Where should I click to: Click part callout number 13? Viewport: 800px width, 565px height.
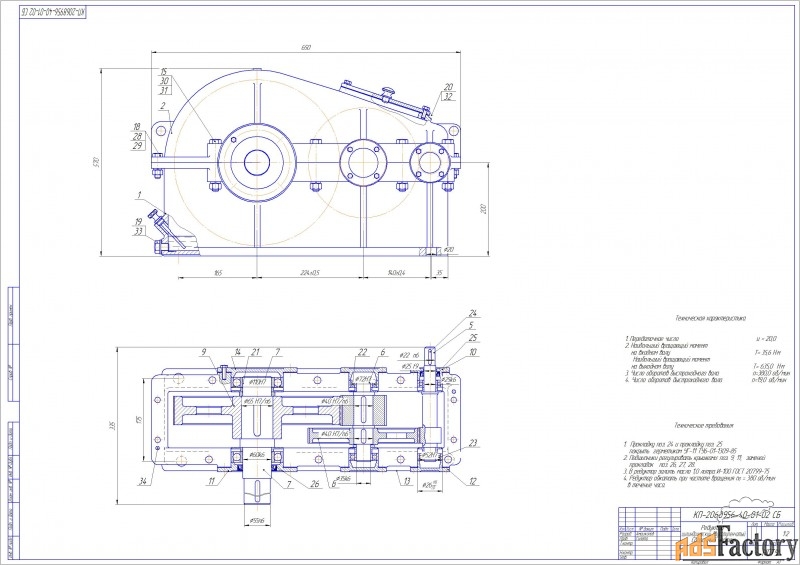tap(407, 481)
